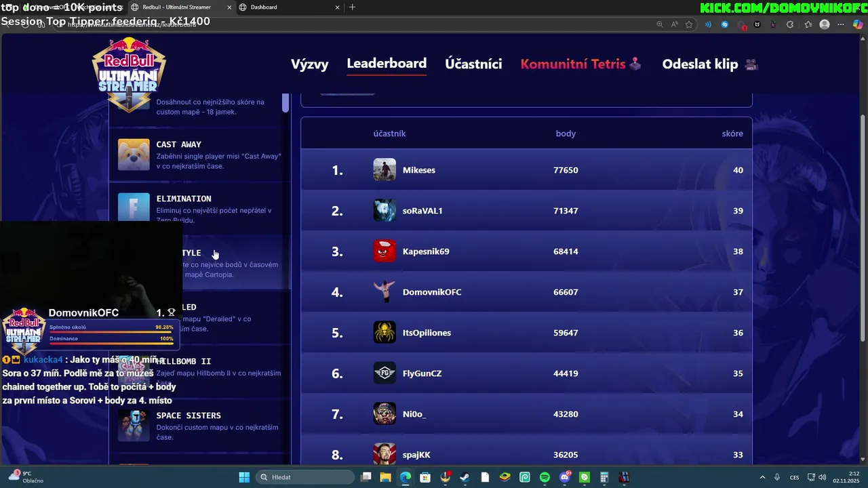This screenshot has width=868, height=488.
Task: Close the Dashboard browser tab
Action: [x=338, y=7]
